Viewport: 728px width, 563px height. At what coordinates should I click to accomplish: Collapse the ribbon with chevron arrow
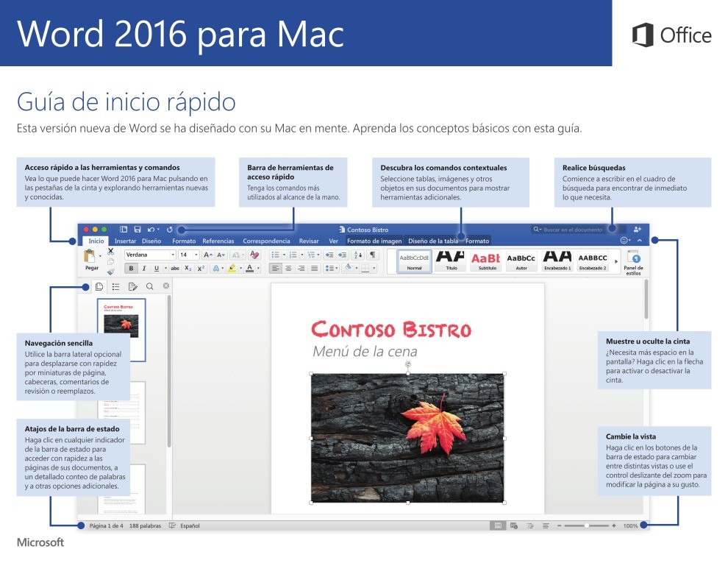640,241
